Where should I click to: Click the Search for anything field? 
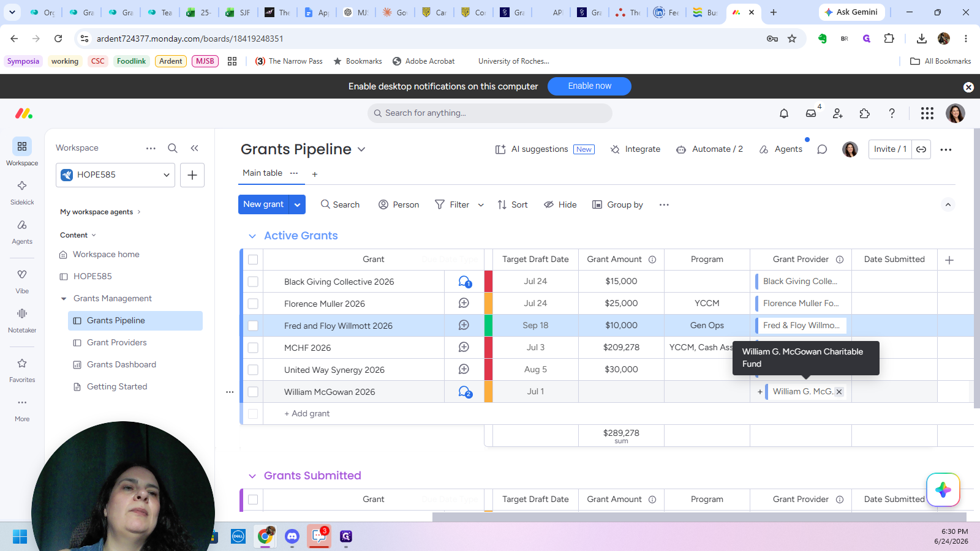tap(490, 113)
